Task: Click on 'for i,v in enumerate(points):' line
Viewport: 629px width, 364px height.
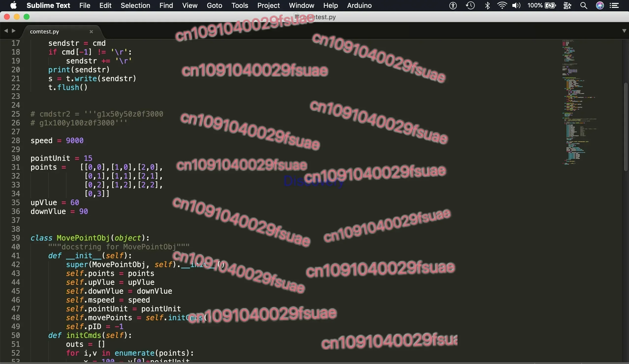Action: point(130,353)
